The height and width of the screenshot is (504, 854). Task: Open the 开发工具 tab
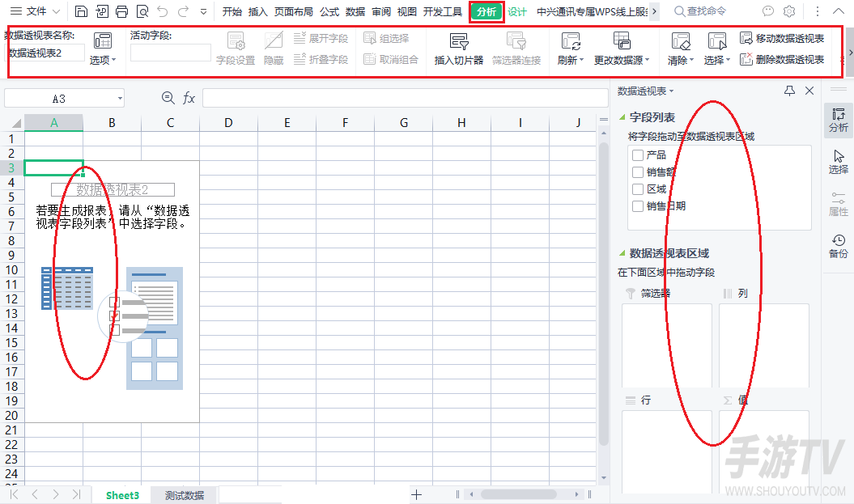click(x=443, y=11)
